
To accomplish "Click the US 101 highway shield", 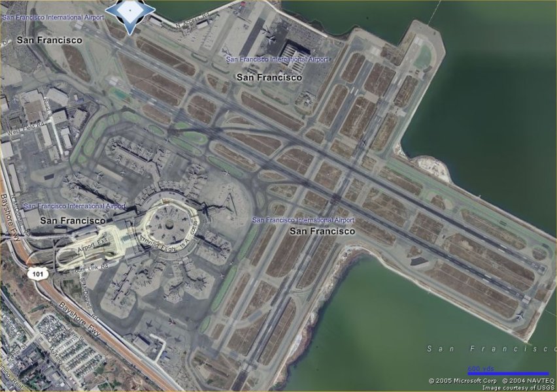I will coord(36,274).
